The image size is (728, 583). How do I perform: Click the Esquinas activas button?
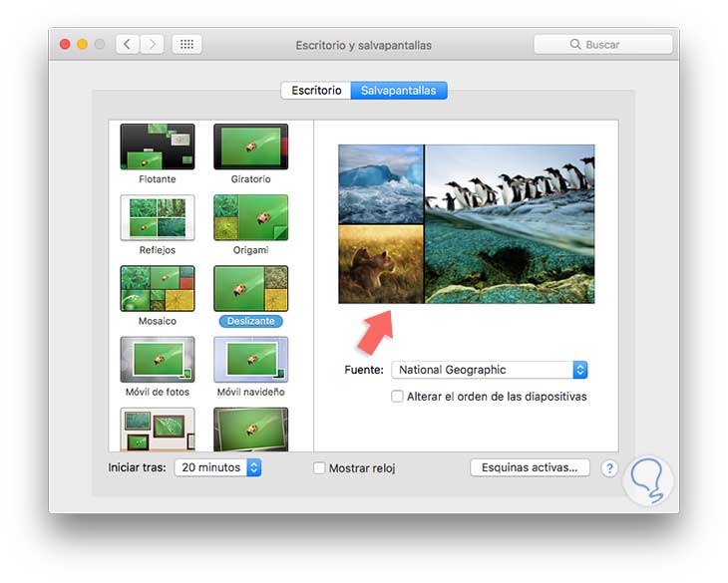(x=530, y=467)
